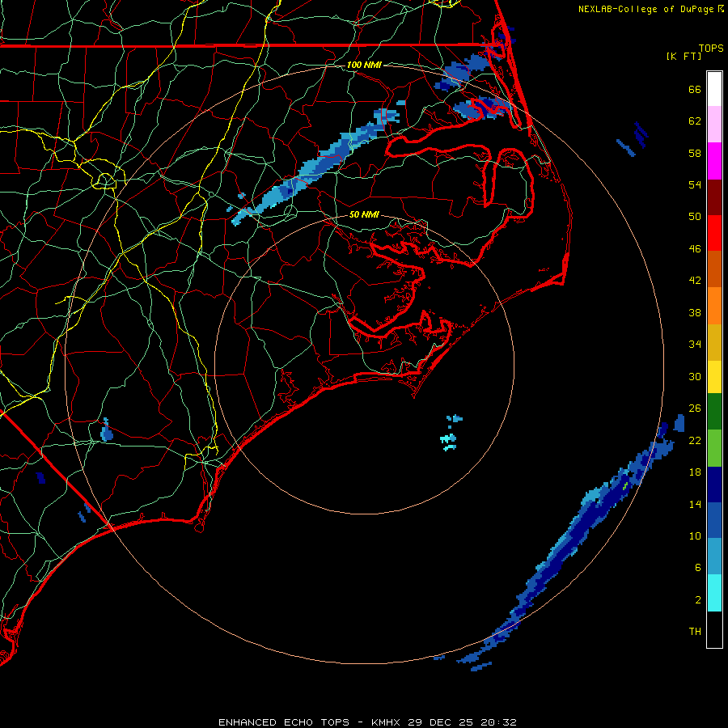Viewport: 728px width, 728px height.
Task: Click the blue echo cluster over Albemarle Sound
Action: [483, 108]
